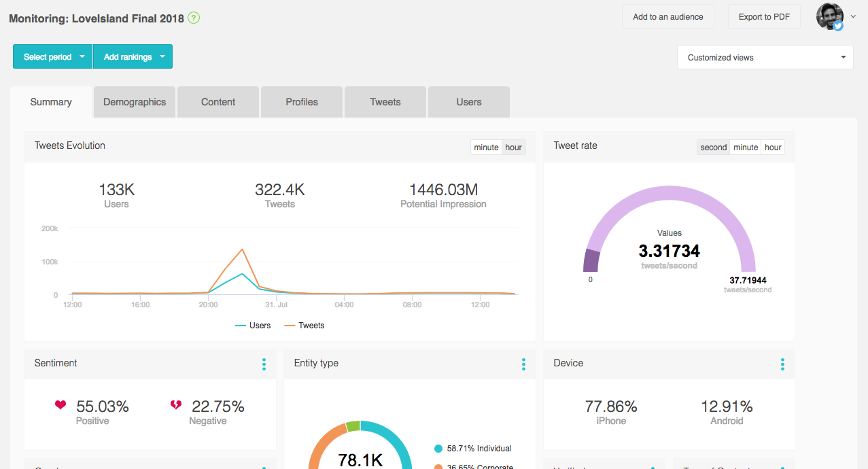This screenshot has width=868, height=469.
Task: Click the "12.91%" Android value
Action: click(727, 406)
